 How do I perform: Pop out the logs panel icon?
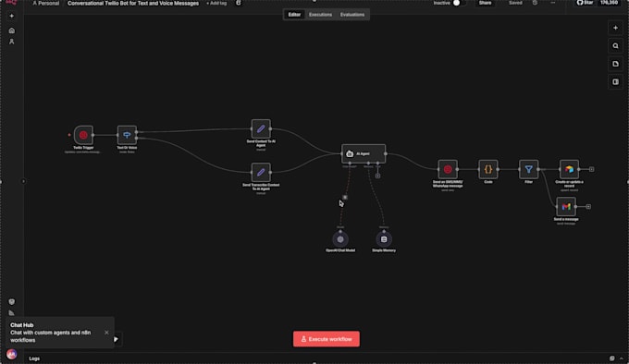pyautogui.click(x=611, y=358)
